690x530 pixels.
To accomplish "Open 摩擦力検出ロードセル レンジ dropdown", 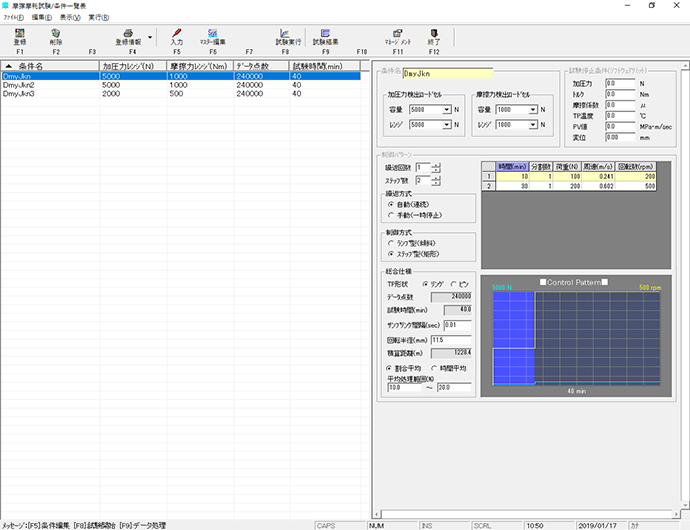I will [533, 125].
